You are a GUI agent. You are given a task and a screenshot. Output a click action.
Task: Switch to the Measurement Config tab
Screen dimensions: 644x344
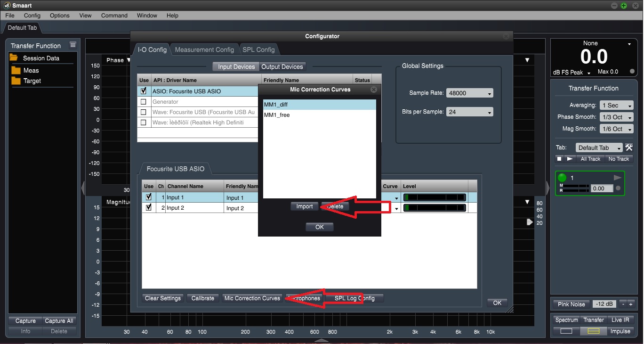tap(204, 49)
